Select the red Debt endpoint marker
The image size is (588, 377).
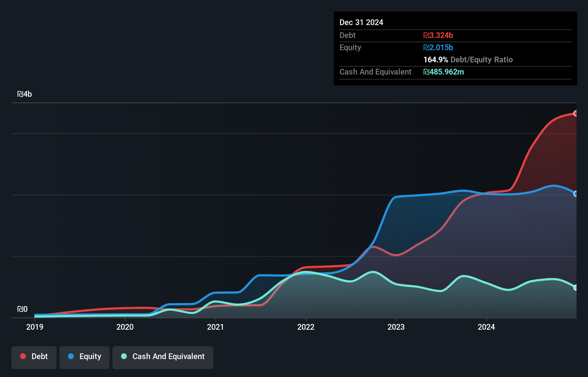tap(576, 113)
